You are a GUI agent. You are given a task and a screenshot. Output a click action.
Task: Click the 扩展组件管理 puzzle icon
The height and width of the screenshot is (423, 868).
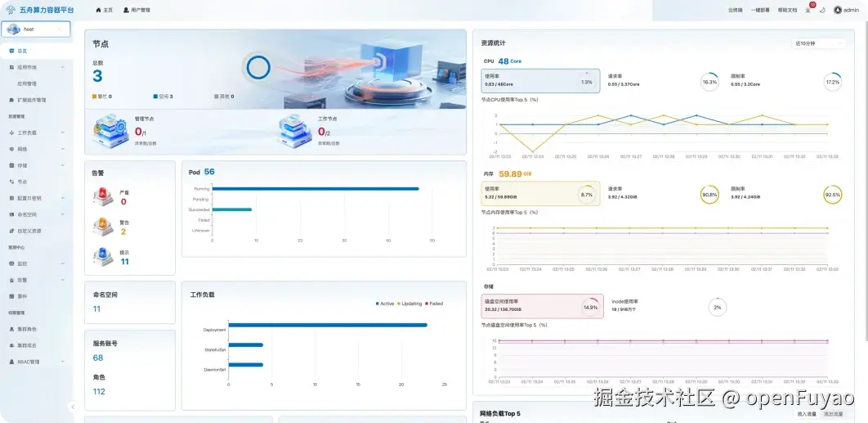coord(11,101)
